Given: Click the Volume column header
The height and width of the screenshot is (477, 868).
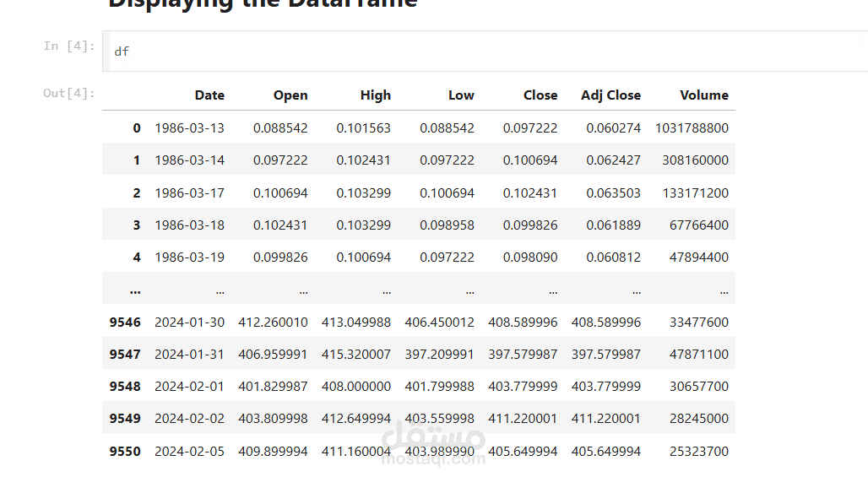Looking at the screenshot, I should click(x=704, y=95).
